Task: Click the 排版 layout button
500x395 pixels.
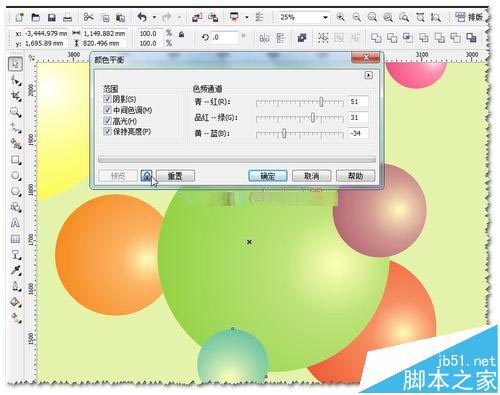Action: [470, 17]
